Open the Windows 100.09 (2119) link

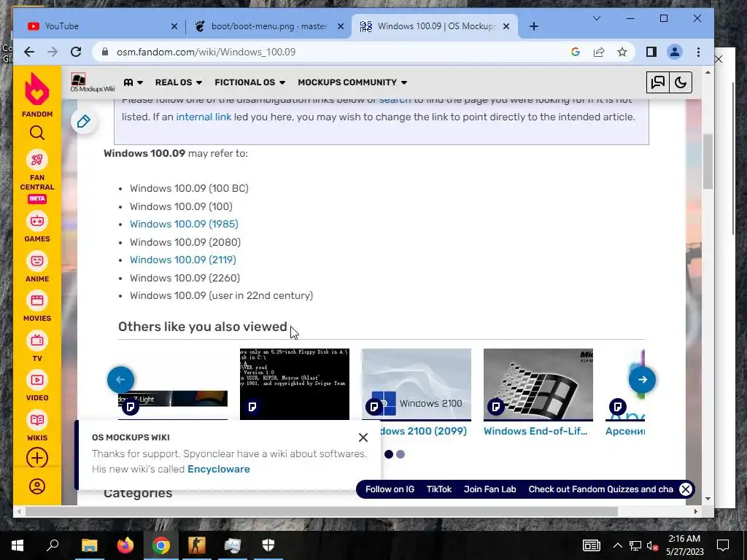[x=183, y=260]
